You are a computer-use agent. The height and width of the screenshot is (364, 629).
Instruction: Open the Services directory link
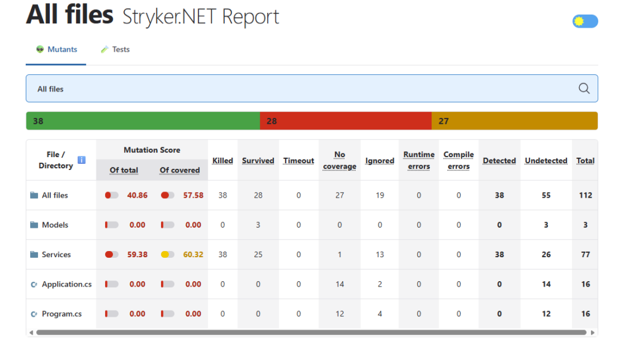point(56,255)
